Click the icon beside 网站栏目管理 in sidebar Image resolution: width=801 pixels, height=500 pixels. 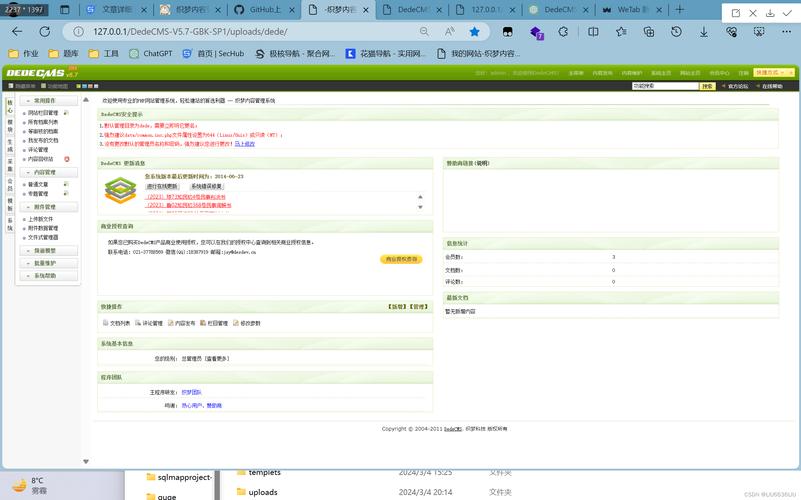tap(66, 112)
